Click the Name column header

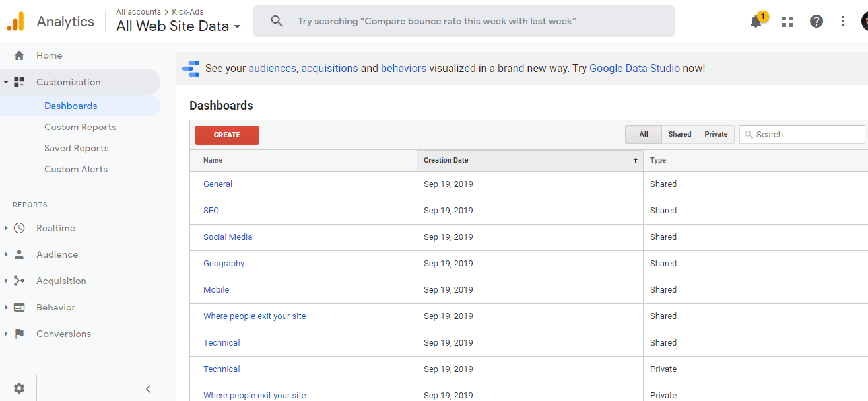pos(303,160)
